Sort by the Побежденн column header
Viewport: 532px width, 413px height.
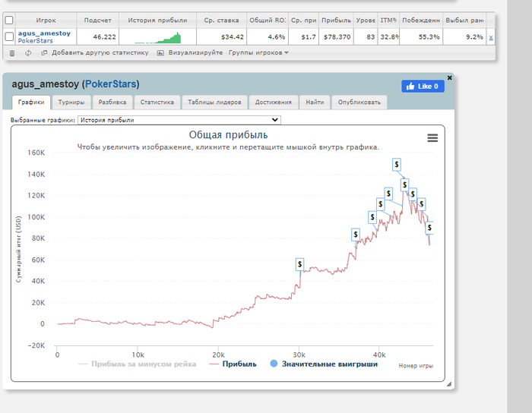(x=421, y=20)
